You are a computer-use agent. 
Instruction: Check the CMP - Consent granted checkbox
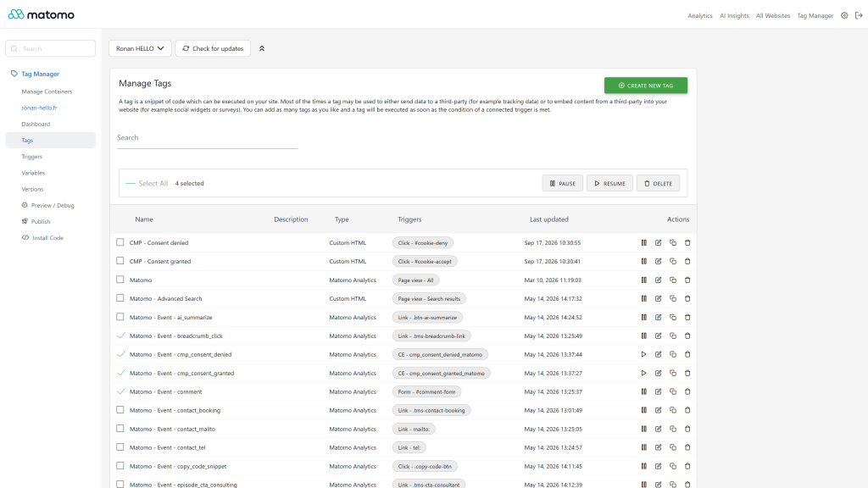click(120, 261)
